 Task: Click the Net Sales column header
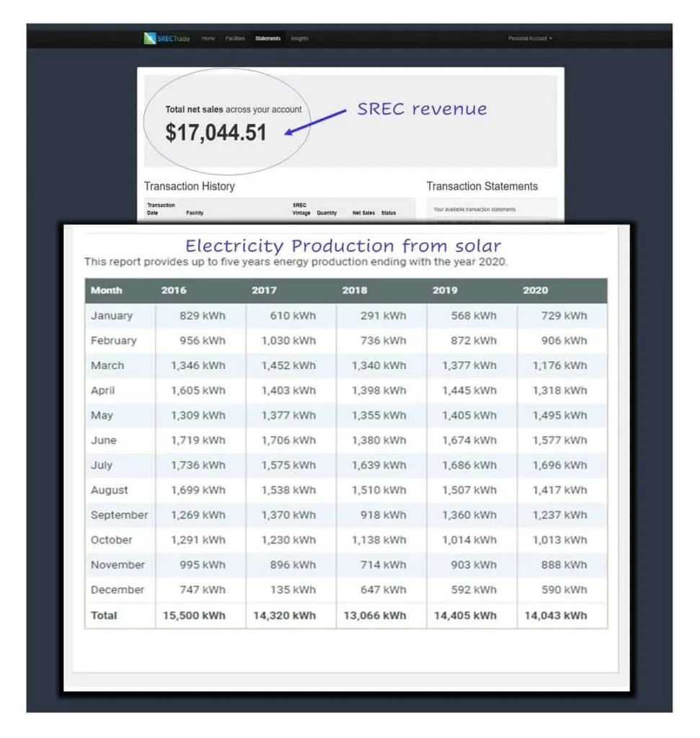click(x=363, y=213)
